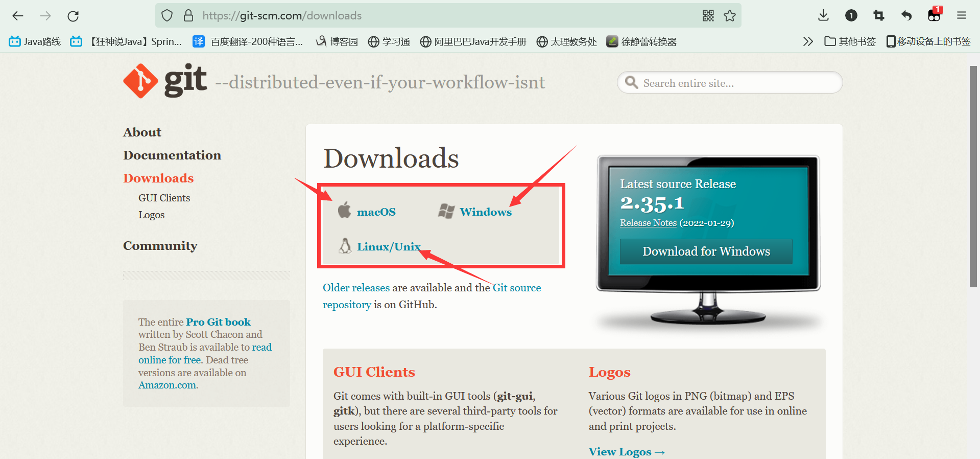Click the address bar URL field

click(x=449, y=16)
